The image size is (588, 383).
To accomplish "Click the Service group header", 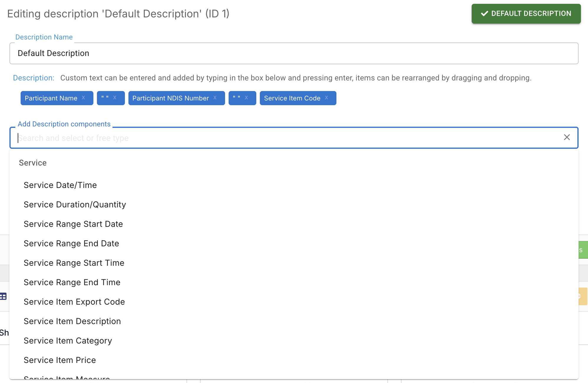I will click(x=33, y=163).
